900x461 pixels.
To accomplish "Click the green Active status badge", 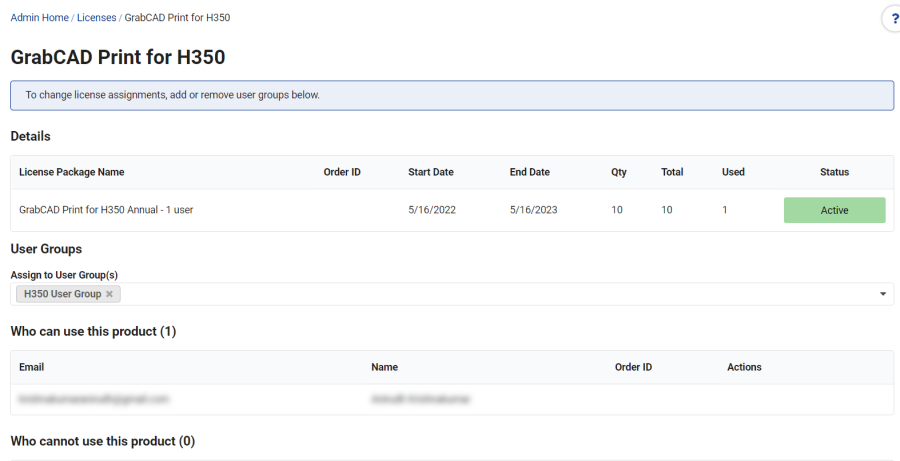I will 834,210.
